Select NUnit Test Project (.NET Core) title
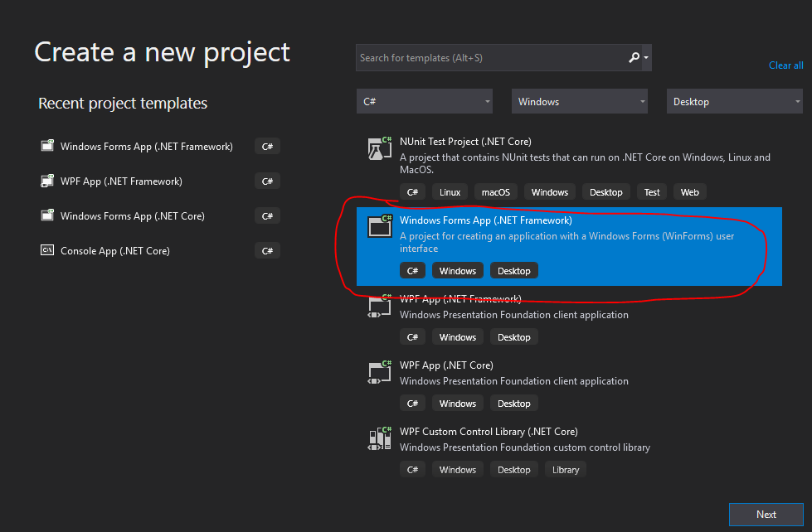812x532 pixels. (465, 141)
